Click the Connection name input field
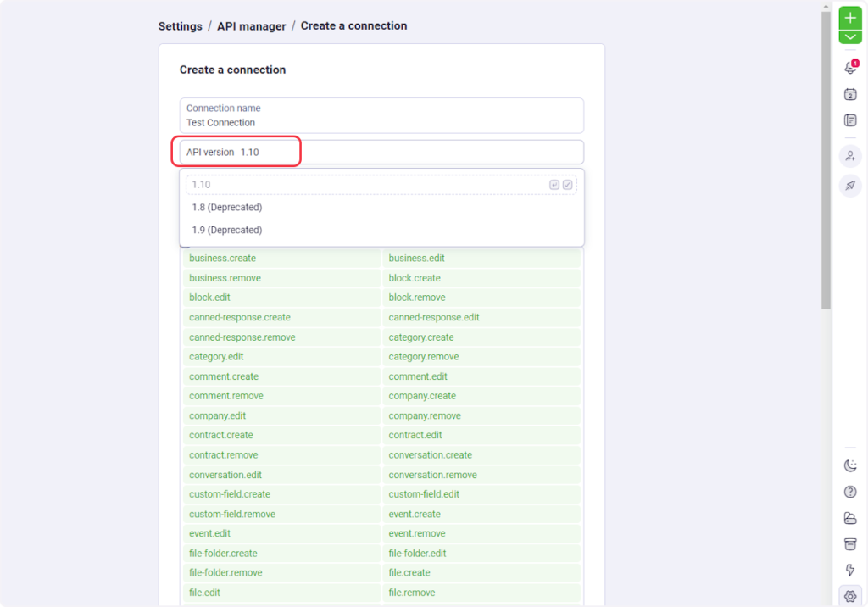868x607 pixels. (381, 116)
